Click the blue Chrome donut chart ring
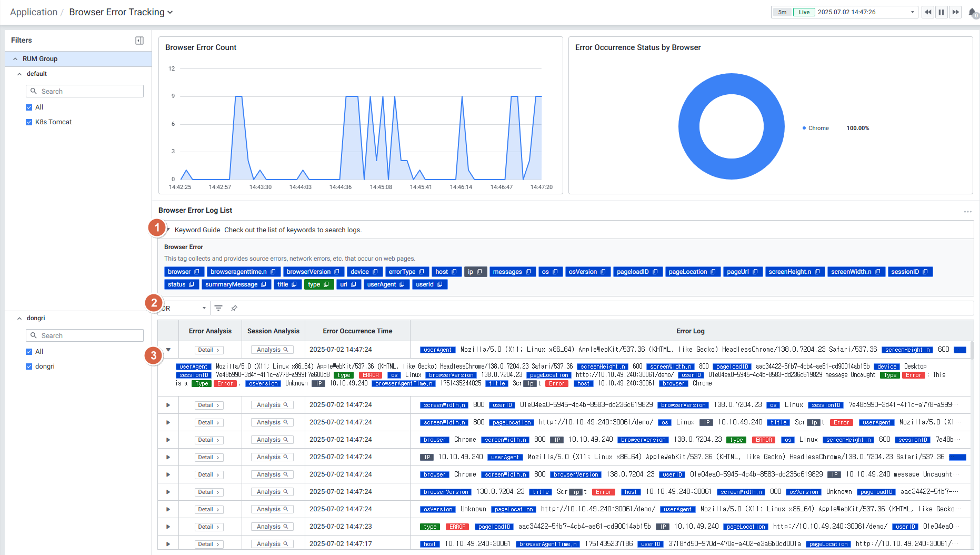The height and width of the screenshot is (555, 980). tap(689, 126)
